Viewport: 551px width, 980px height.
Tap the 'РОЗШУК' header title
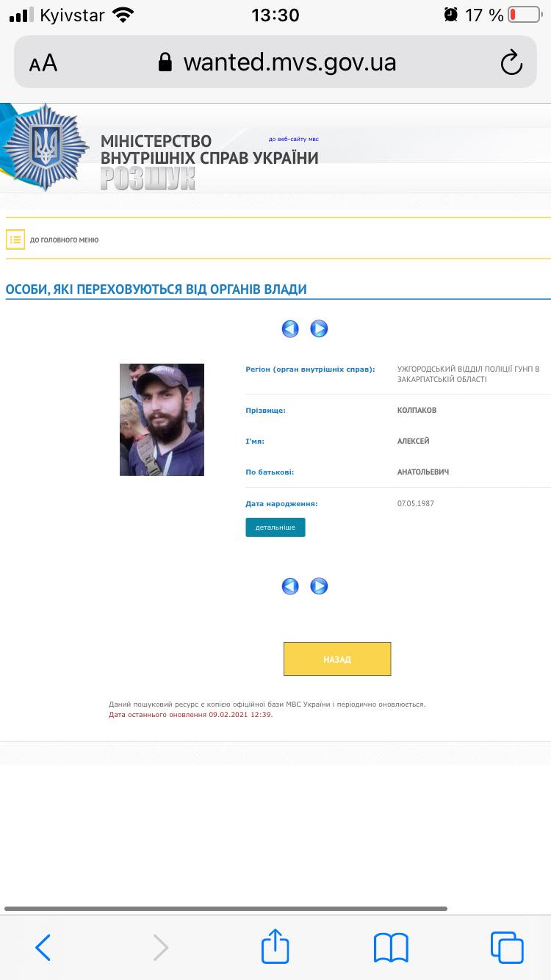[148, 179]
